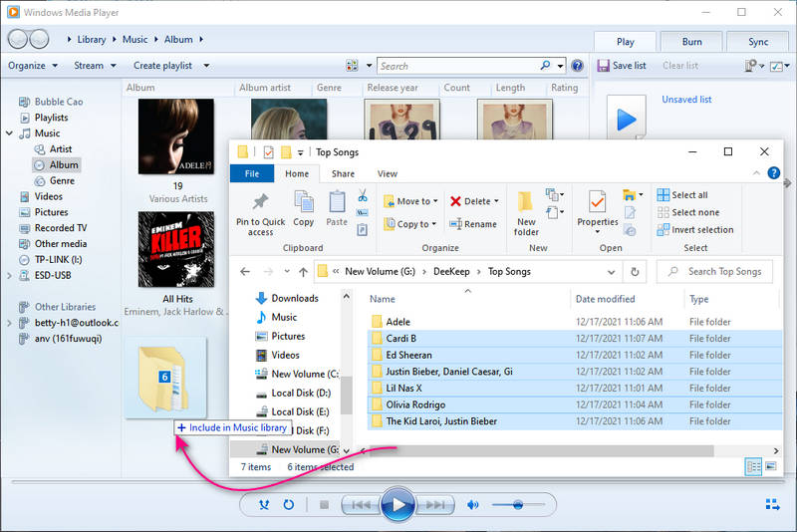Click the seek bar above the playback controls
The width and height of the screenshot is (797, 532).
point(398,480)
